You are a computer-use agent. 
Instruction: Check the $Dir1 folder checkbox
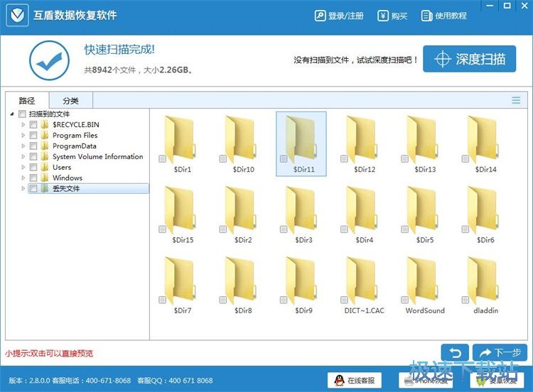[162, 158]
